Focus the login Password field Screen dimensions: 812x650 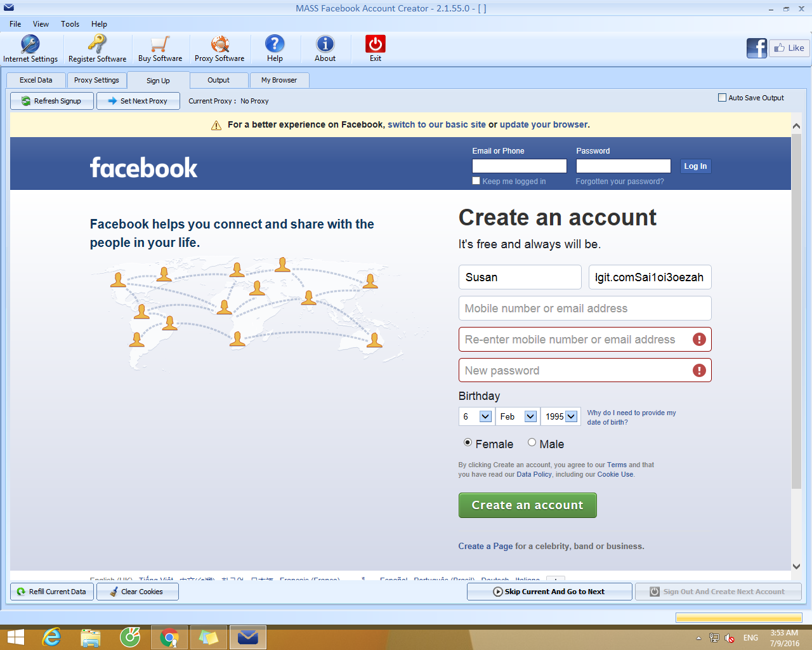623,166
